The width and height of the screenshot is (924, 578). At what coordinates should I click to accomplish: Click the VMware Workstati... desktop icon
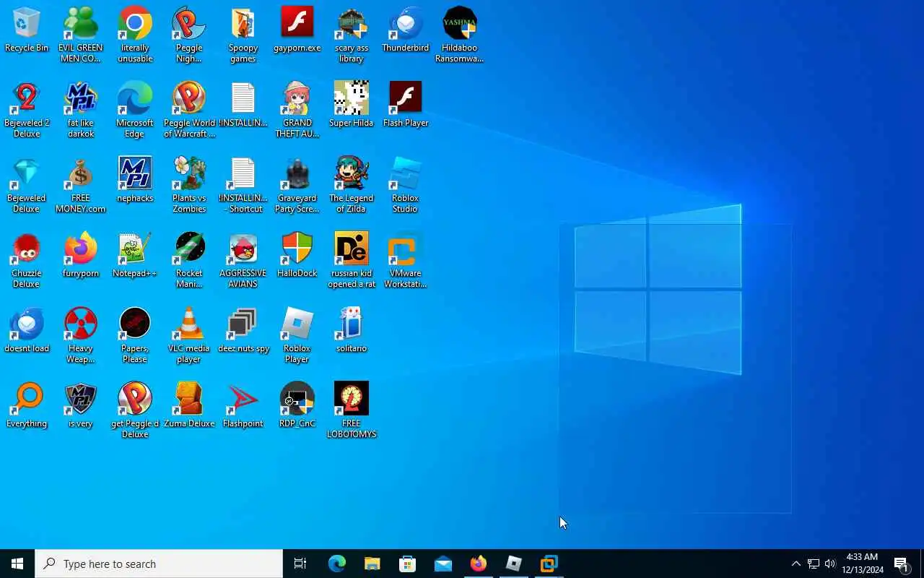coord(406,260)
